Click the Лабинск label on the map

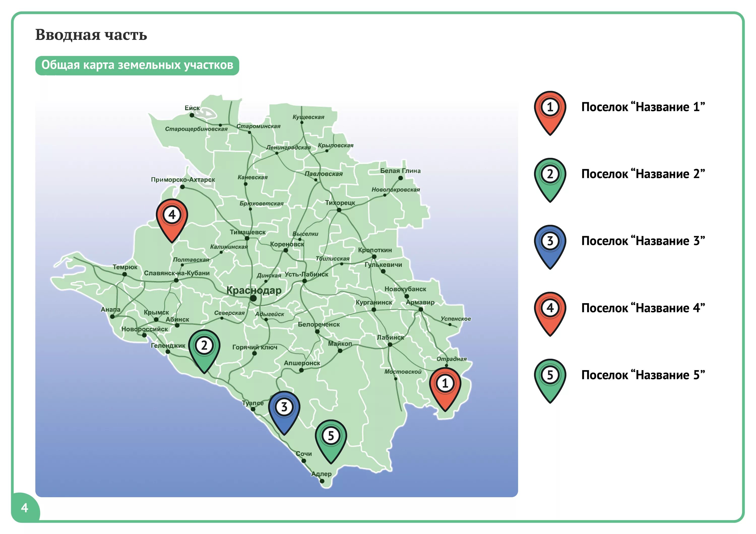point(390,338)
